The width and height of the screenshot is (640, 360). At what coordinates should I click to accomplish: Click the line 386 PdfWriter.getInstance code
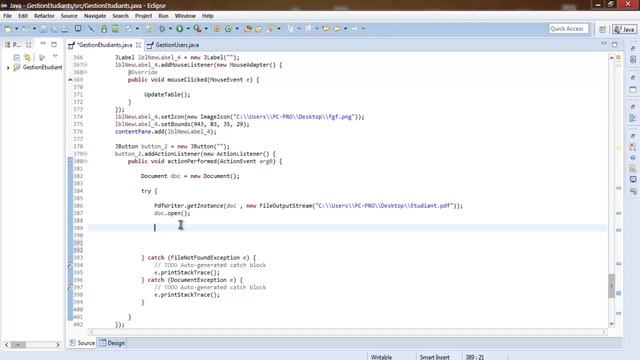click(x=308, y=206)
